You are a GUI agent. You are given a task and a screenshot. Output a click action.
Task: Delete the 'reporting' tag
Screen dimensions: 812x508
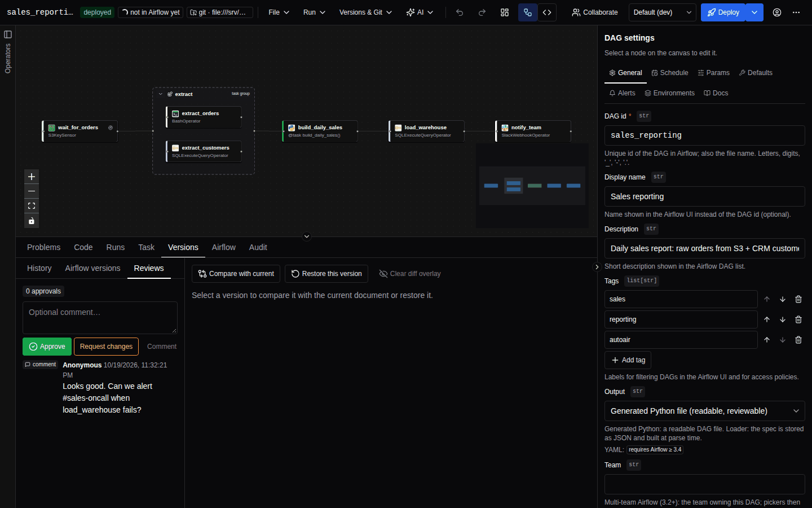(798, 319)
